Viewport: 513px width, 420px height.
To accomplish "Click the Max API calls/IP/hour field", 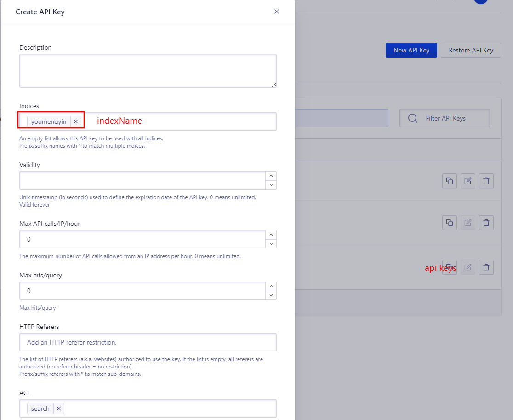I will point(142,239).
